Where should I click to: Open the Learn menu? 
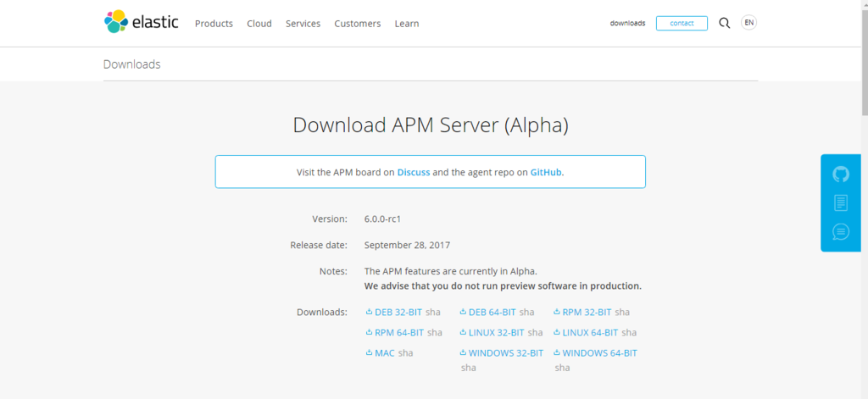[406, 24]
